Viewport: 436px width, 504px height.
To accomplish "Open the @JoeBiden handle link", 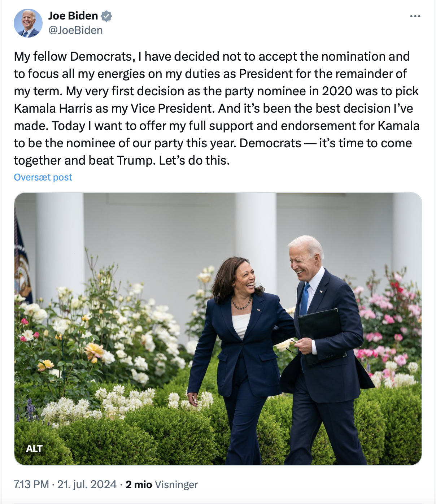I will click(x=75, y=30).
